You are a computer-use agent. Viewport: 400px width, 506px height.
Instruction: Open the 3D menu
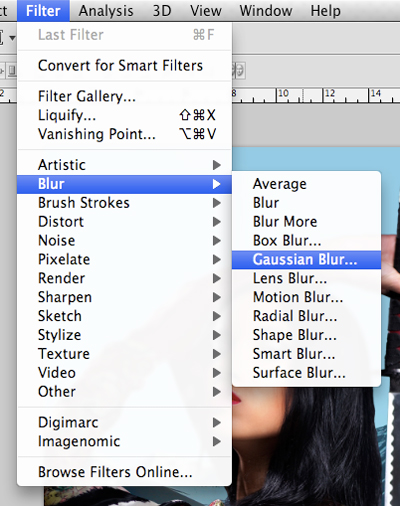click(162, 11)
